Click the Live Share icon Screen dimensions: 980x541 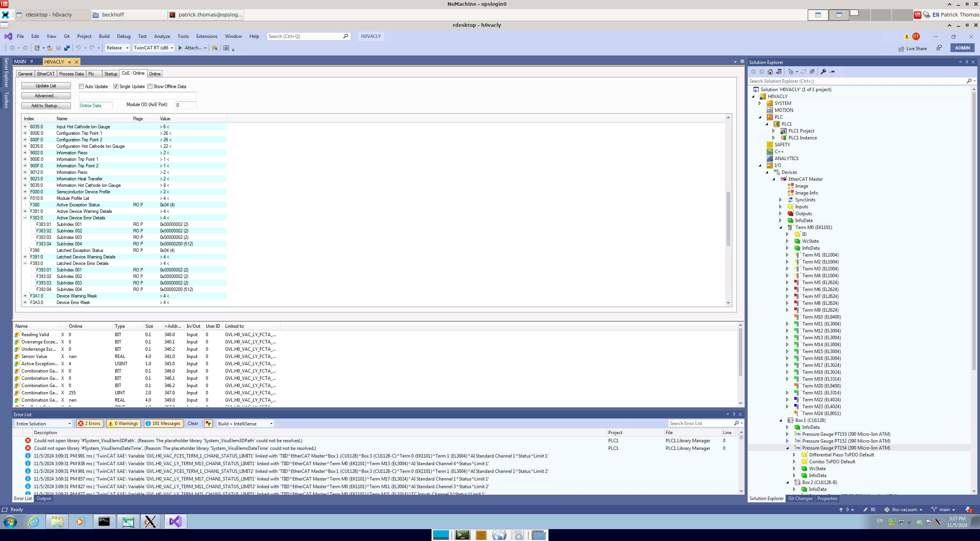[x=902, y=49]
